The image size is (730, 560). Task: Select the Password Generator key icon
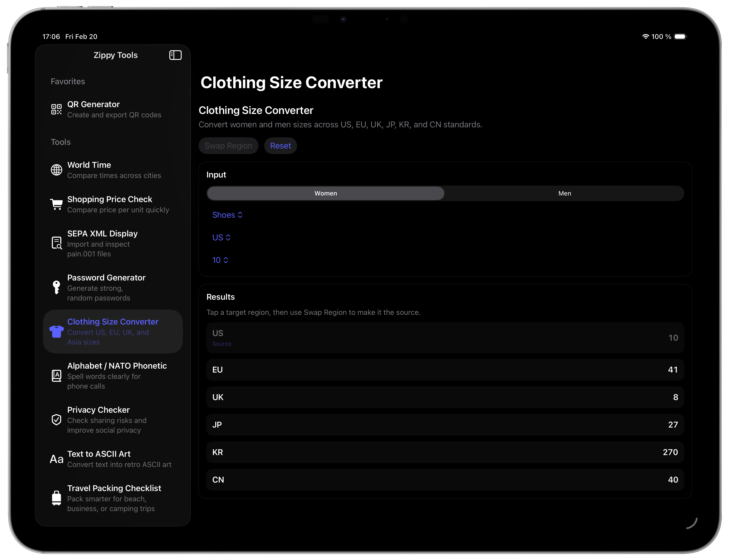56,287
